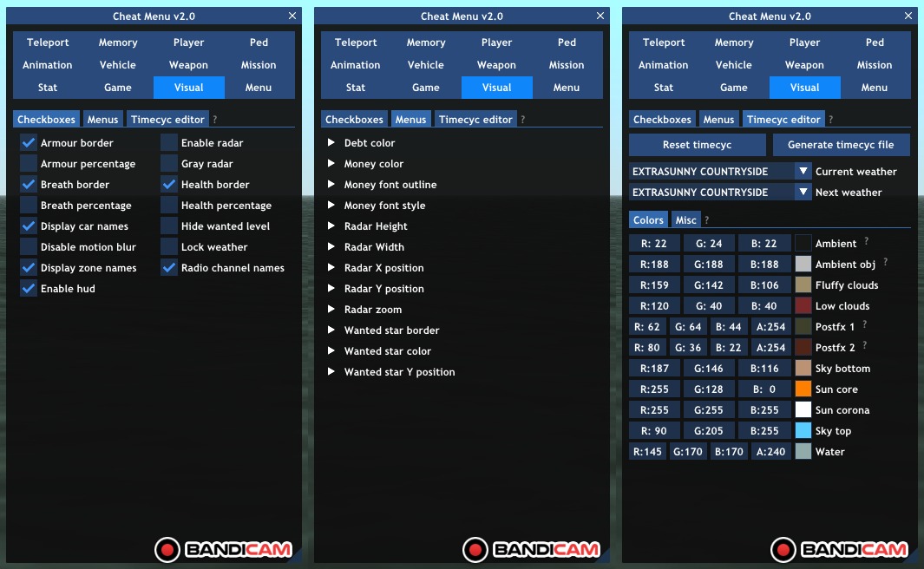Click the Reset timecyc button
Viewport: 924px width, 569px height.
tap(698, 144)
